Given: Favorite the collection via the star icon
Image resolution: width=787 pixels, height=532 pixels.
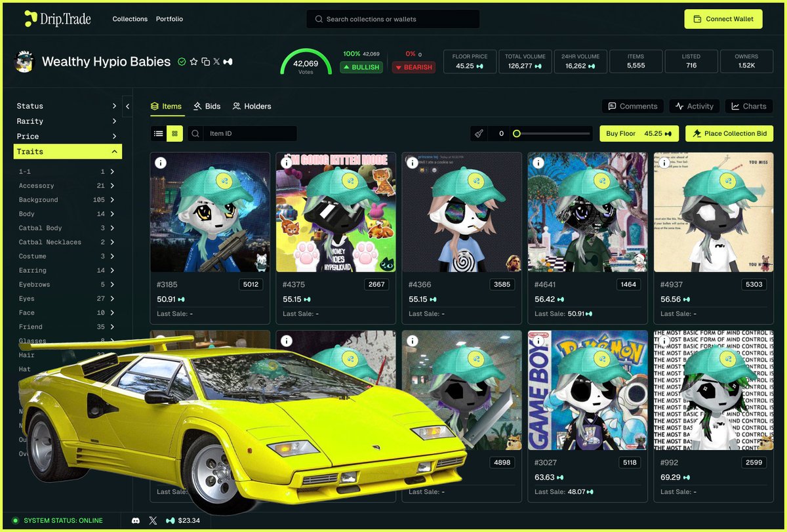Looking at the screenshot, I should (194, 61).
